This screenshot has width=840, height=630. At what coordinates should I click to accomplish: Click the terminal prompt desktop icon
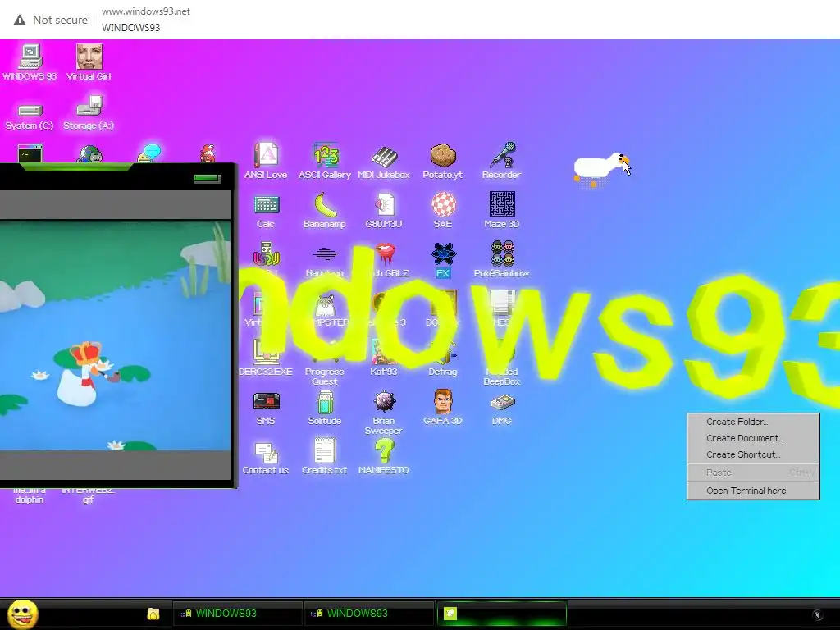(x=30, y=153)
